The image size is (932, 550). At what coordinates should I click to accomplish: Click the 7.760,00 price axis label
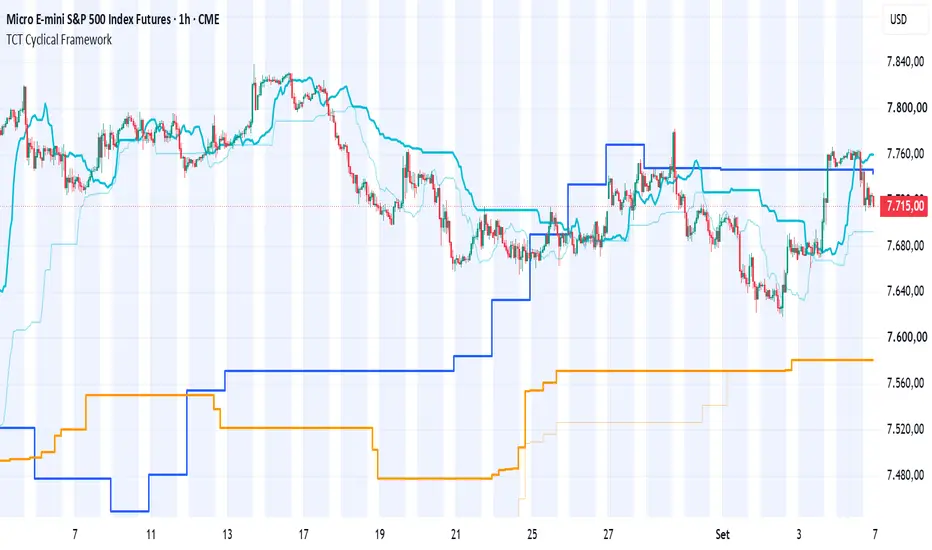tap(906, 154)
